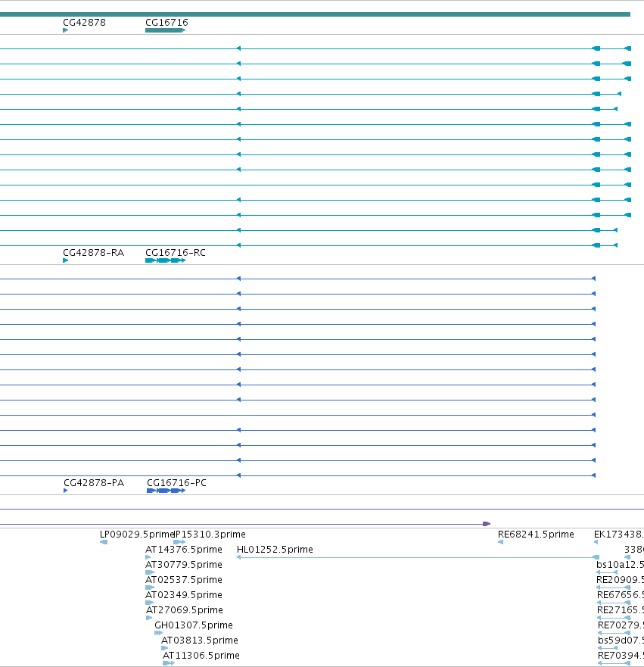Select the CG16716-PC coding glyph
The image size is (644, 667).
tap(166, 491)
